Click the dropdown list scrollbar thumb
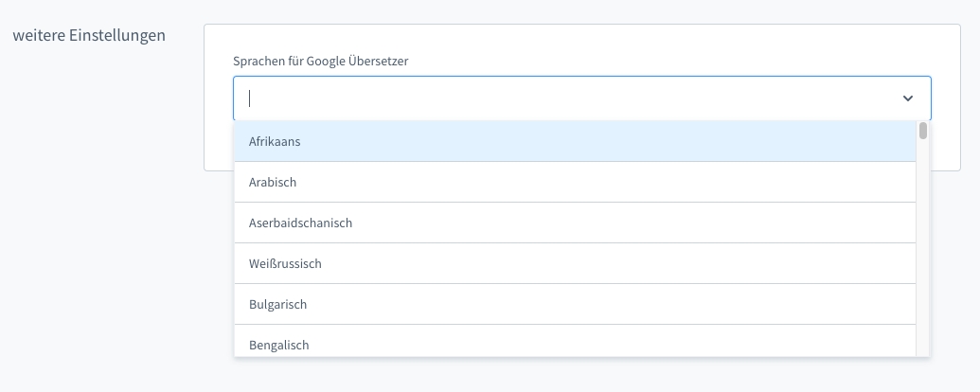Screen dimensions: 980x392 (x=922, y=131)
